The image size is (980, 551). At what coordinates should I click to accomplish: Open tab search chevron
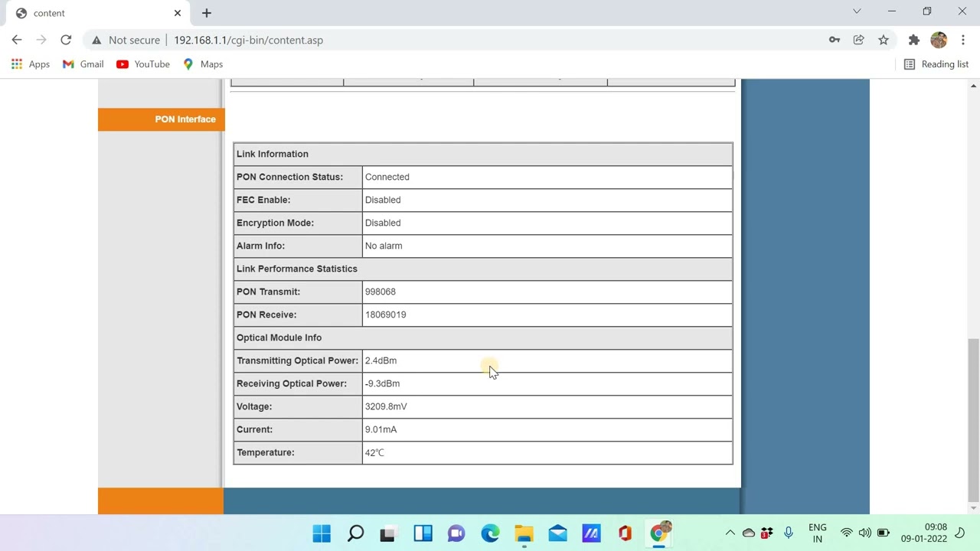click(857, 11)
